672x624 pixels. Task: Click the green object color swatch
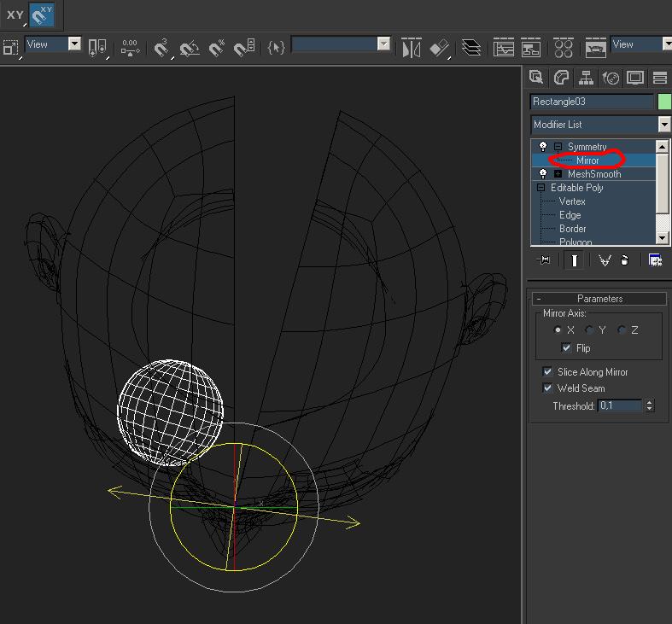pos(664,102)
